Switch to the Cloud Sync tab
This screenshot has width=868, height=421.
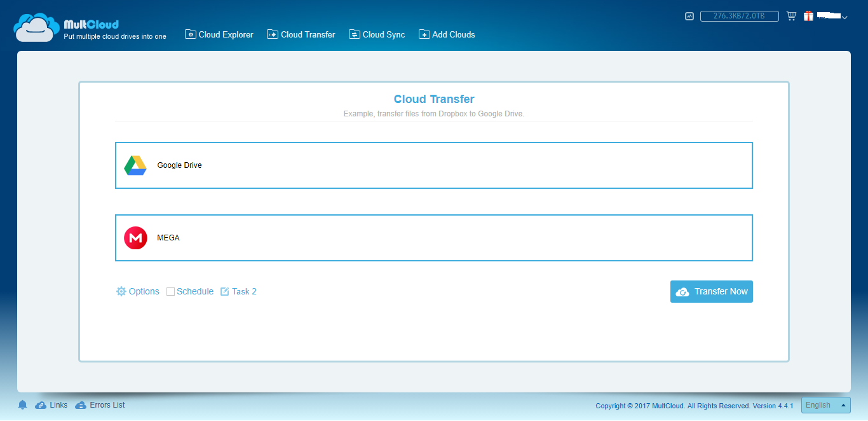pos(377,34)
